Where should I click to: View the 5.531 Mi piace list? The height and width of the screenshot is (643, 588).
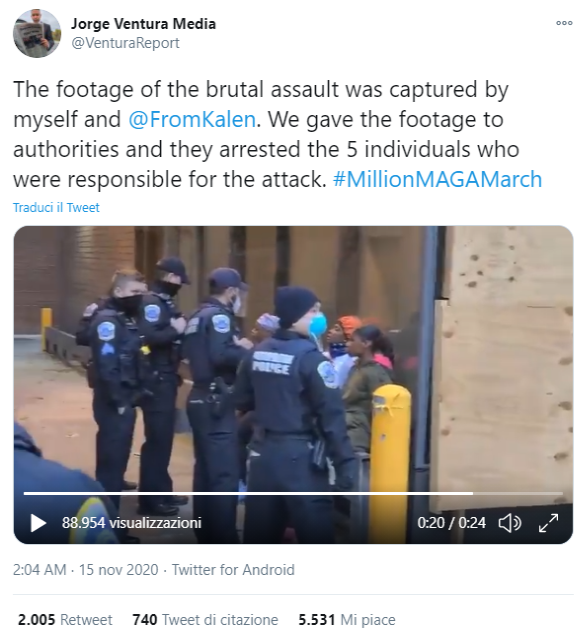click(346, 620)
